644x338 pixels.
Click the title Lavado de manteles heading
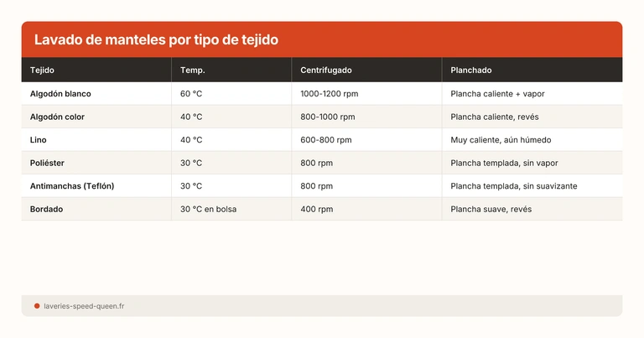pos(156,39)
